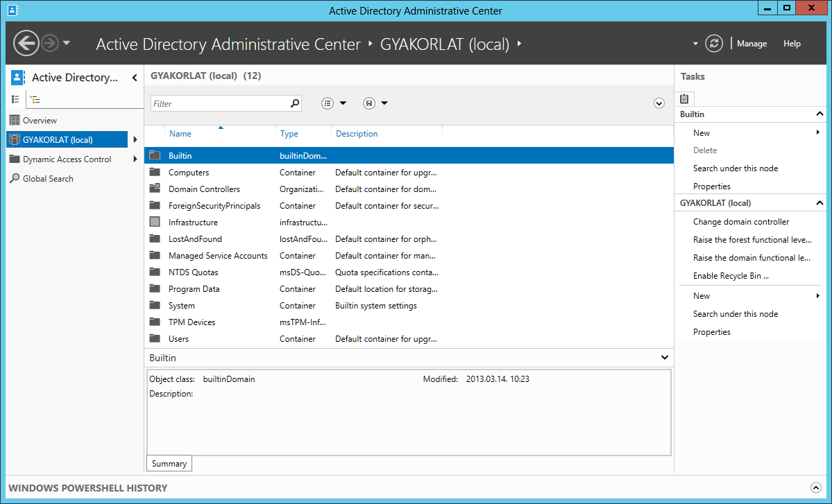Image resolution: width=832 pixels, height=504 pixels.
Task: Click the Managed Service Accounts name
Action: (x=218, y=255)
